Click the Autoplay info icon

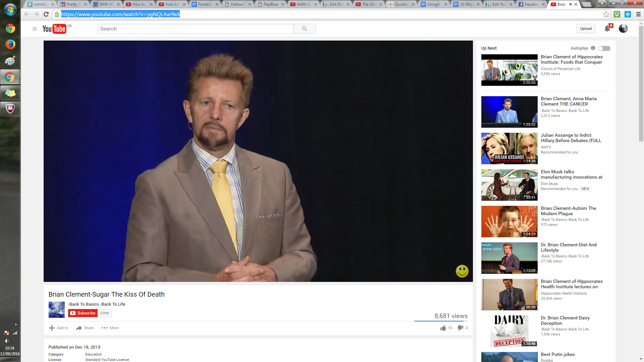click(x=593, y=48)
